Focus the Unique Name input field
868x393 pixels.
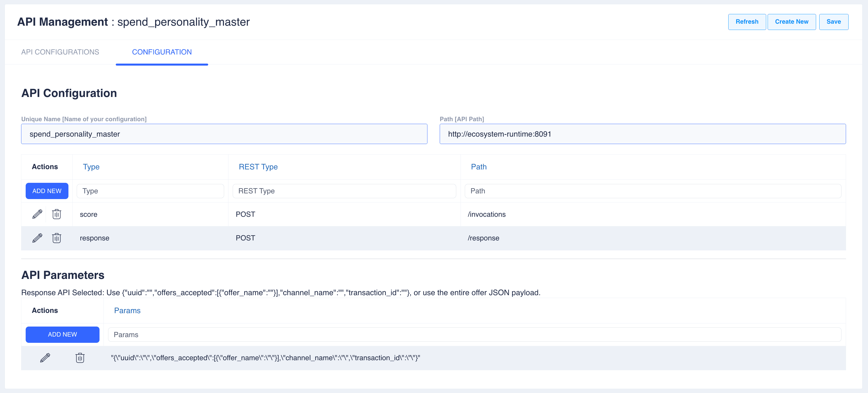click(224, 134)
